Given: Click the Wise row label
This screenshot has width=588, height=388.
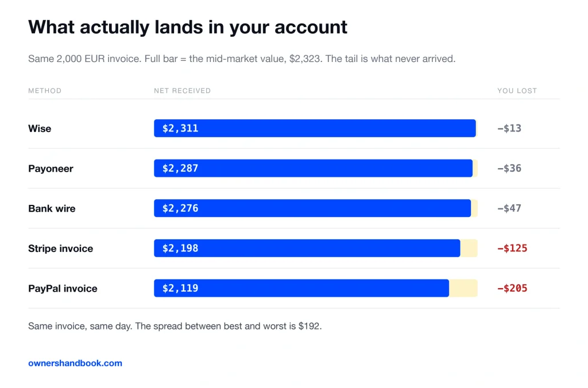Looking at the screenshot, I should point(40,129).
